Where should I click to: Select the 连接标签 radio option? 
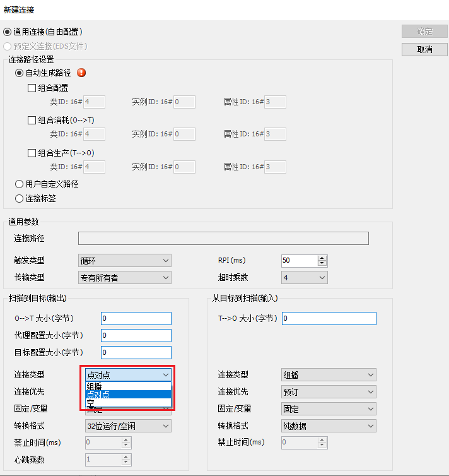tap(19, 198)
